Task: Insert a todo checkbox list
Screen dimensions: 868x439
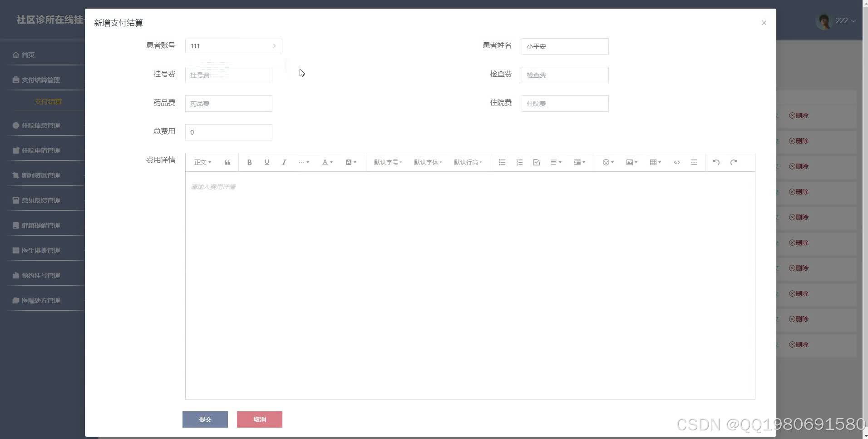Action: (x=537, y=162)
